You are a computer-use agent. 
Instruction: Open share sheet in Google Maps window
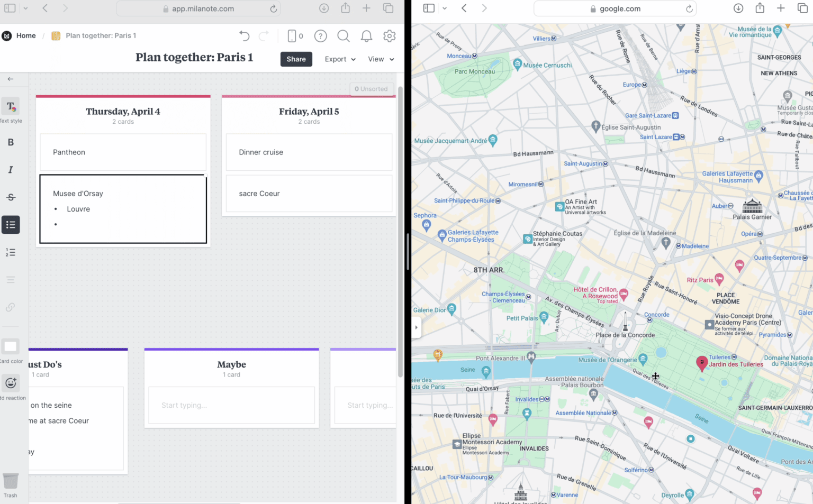click(x=760, y=8)
